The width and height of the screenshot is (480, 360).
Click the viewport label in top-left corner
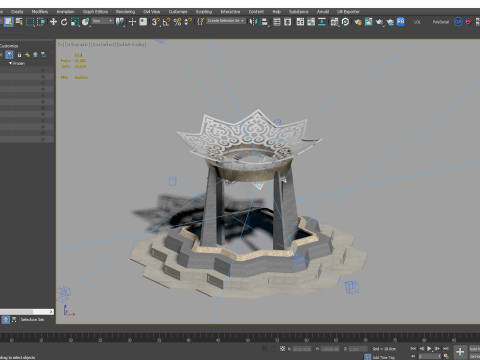click(102, 44)
